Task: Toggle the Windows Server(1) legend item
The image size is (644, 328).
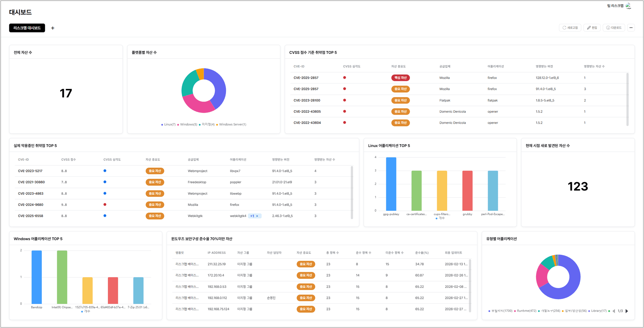Action: [231, 124]
